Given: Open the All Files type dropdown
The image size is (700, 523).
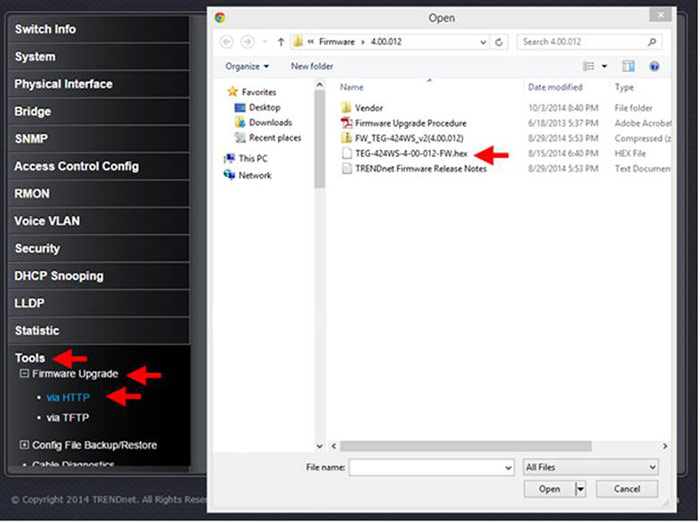Looking at the screenshot, I should point(591,467).
